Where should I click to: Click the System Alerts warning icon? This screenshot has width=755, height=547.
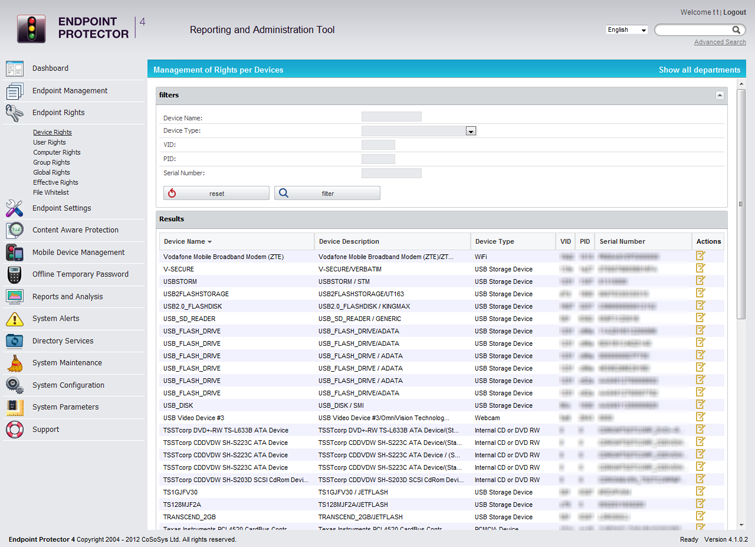pyautogui.click(x=14, y=319)
